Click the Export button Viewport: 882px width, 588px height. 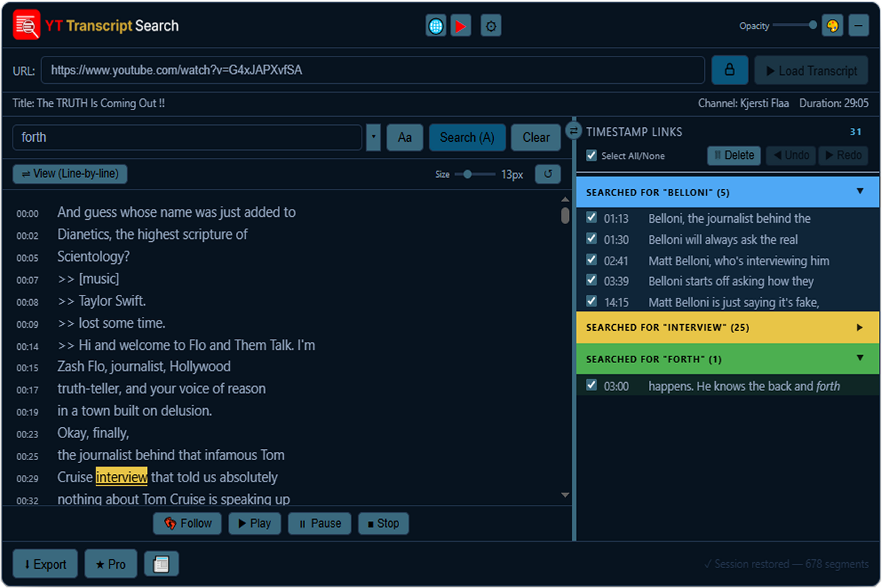pyautogui.click(x=45, y=564)
